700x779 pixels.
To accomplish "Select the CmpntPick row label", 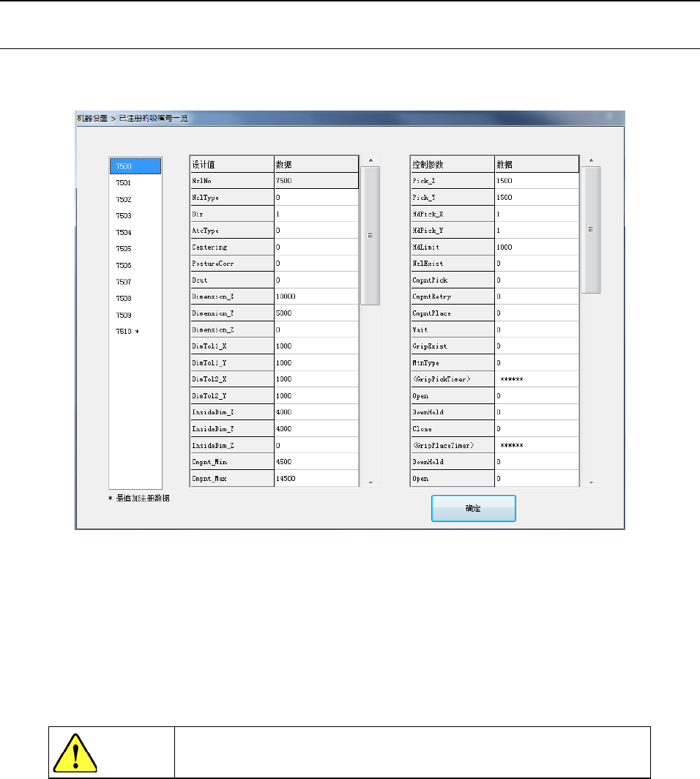I will pyautogui.click(x=453, y=280).
